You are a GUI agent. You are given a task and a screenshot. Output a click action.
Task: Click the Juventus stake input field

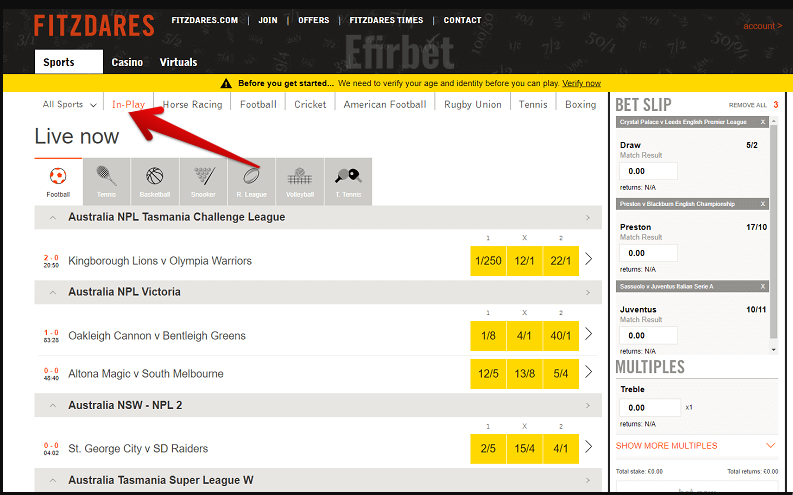point(648,335)
